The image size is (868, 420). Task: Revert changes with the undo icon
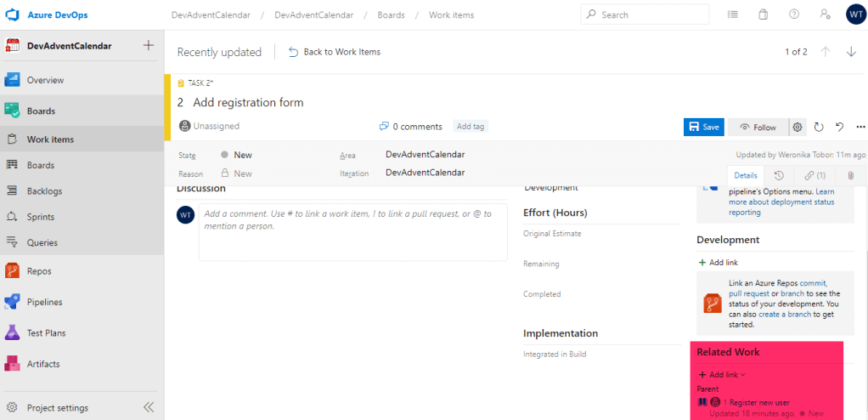(x=839, y=127)
